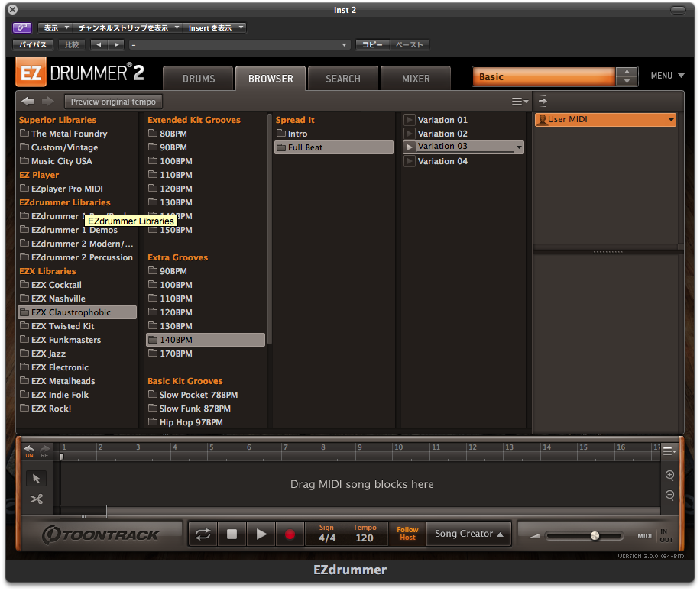Click the コピー copy button
This screenshot has width=700, height=591.
pyautogui.click(x=372, y=44)
